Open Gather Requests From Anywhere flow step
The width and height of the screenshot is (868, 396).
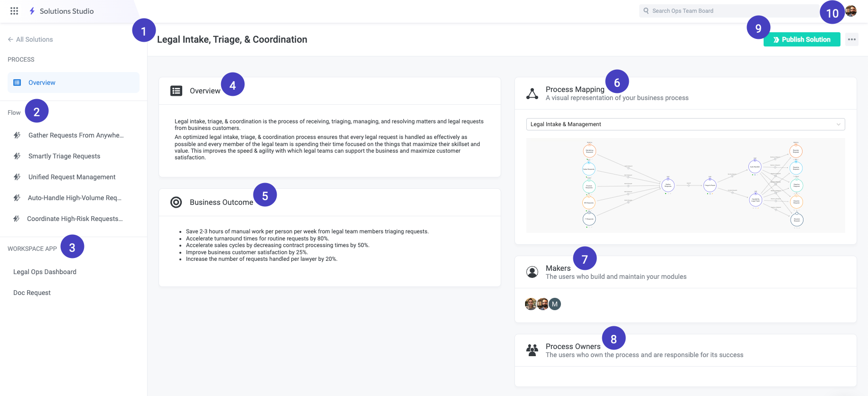(x=17, y=135)
